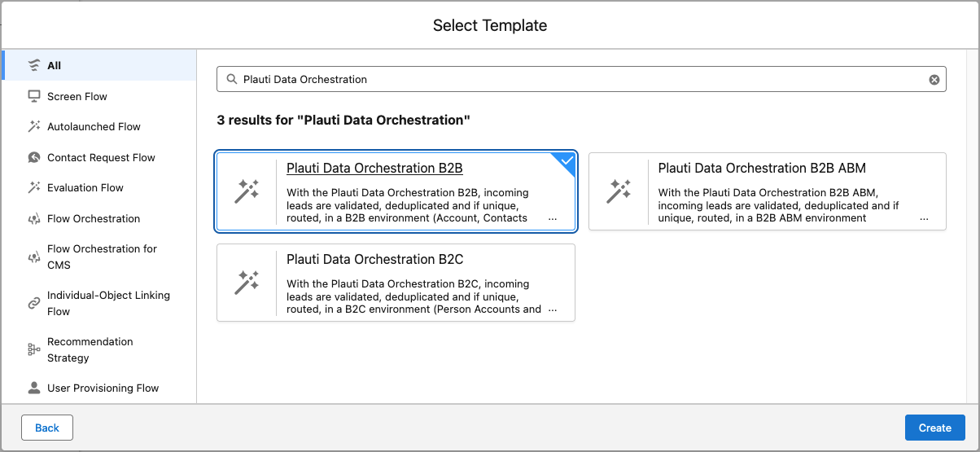
Task: Click the Screen Flow monitor icon
Action: click(x=34, y=96)
